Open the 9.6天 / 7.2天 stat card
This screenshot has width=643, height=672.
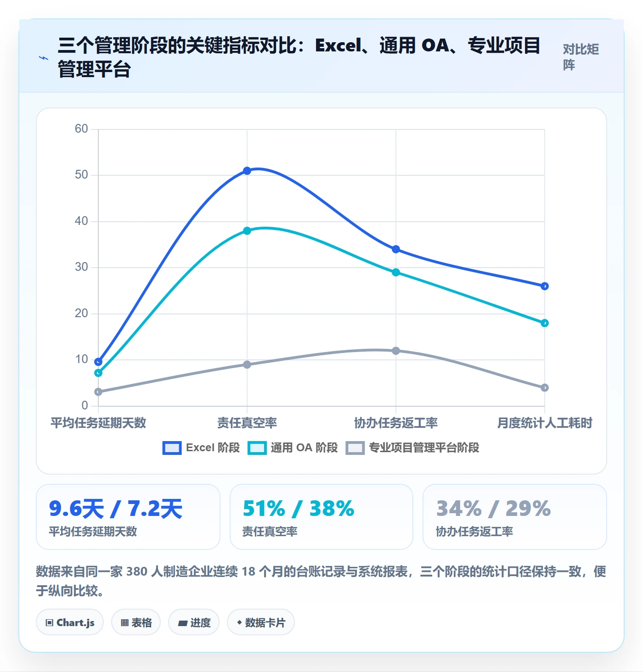(x=128, y=517)
